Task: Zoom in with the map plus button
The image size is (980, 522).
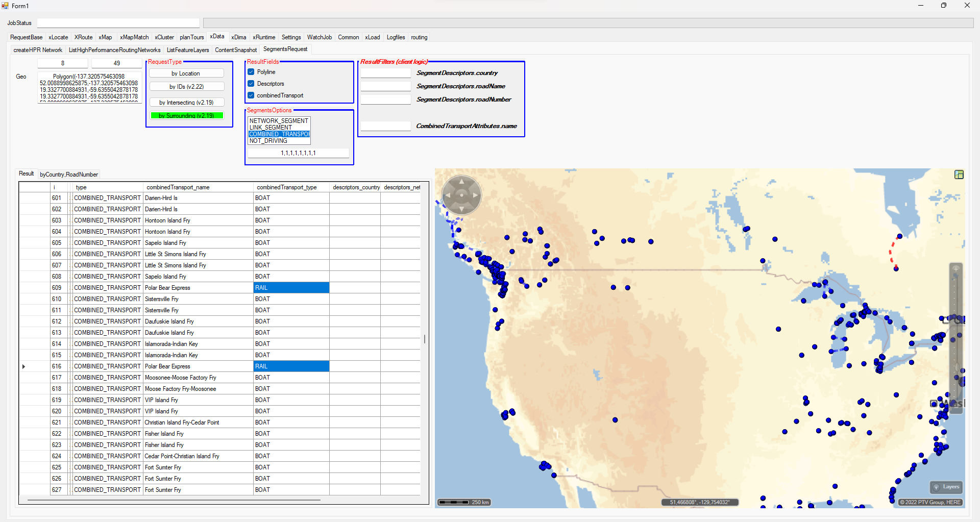Action: [x=955, y=269]
